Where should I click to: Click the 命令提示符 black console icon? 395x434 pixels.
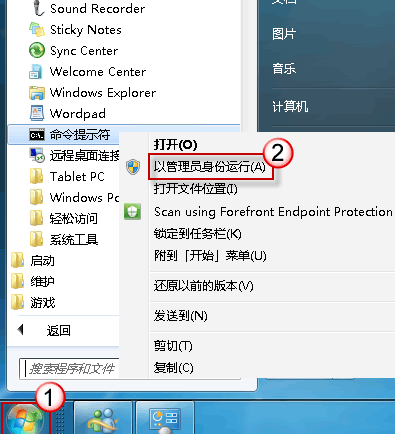[x=37, y=135]
